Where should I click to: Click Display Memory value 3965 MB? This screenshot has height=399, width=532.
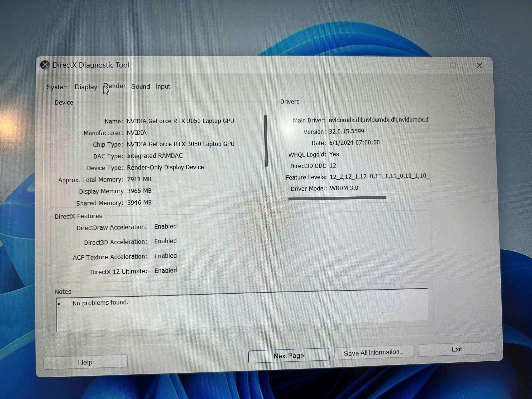click(139, 191)
